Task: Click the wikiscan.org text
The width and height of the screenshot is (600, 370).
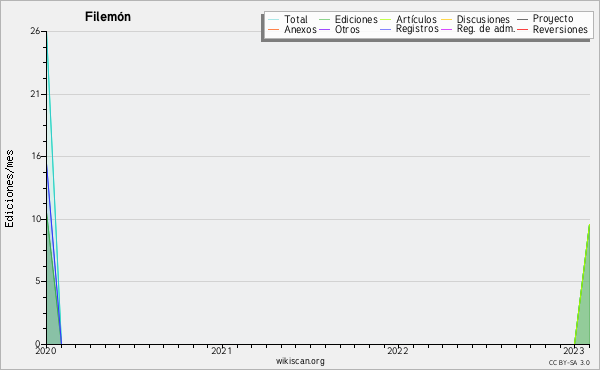Action: 300,361
